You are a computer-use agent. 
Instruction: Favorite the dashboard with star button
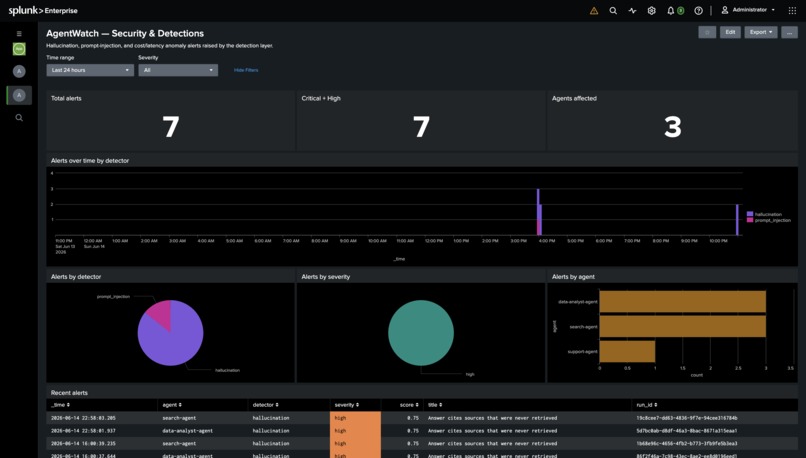tap(707, 32)
